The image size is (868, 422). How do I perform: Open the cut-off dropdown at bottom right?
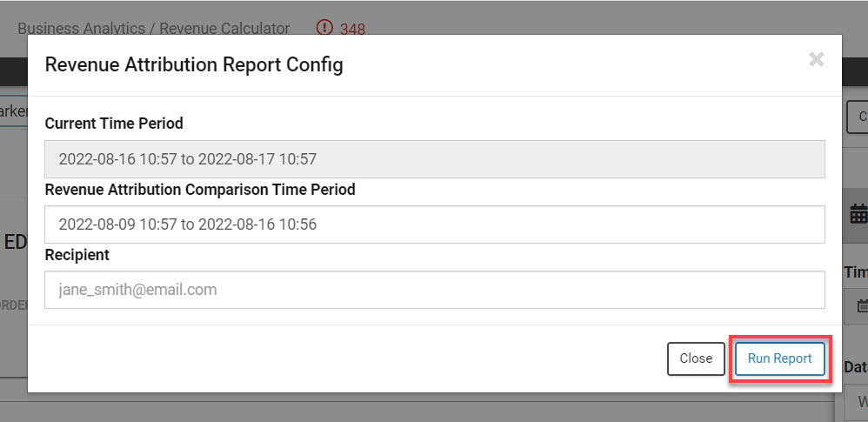[x=858, y=403]
